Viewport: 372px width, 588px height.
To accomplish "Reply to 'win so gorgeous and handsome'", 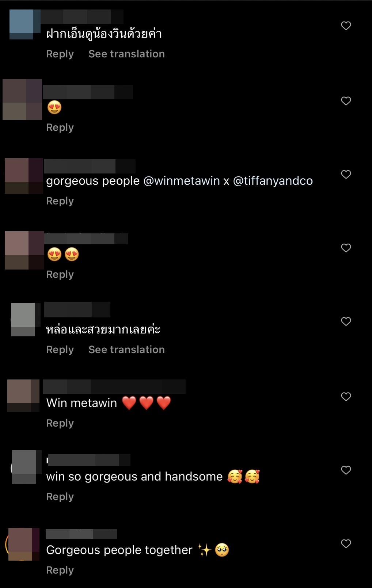I will [60, 497].
